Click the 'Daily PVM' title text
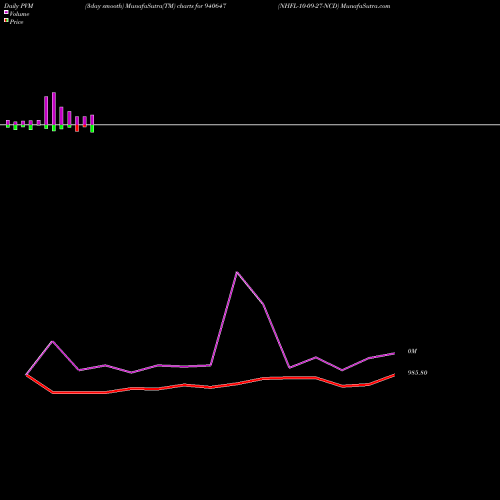Viewport: 500px width, 500px height. click(19, 6)
